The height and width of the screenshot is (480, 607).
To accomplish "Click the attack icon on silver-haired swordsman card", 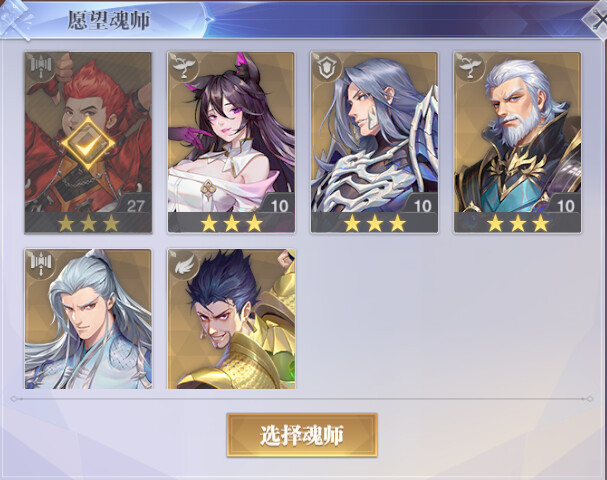I will coord(41,264).
